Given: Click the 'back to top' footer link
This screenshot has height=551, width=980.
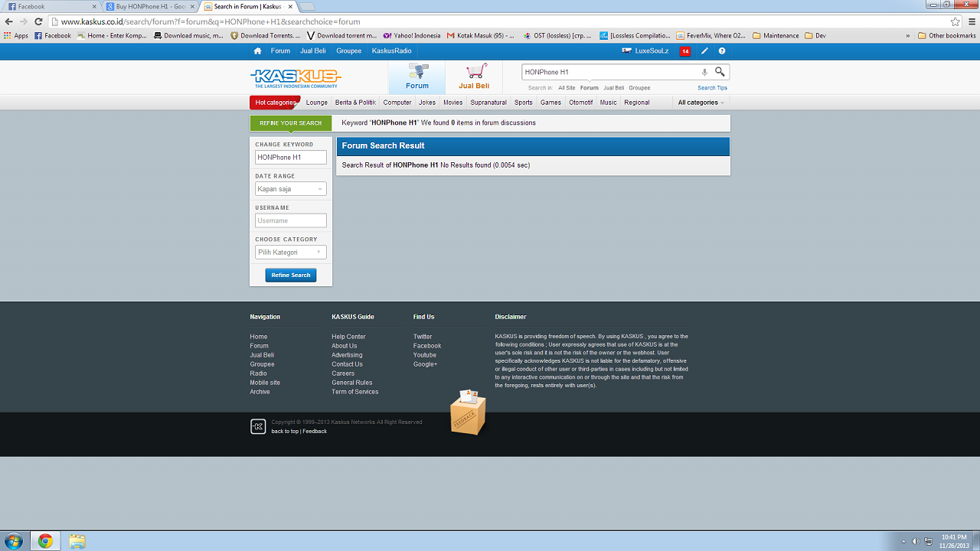Looking at the screenshot, I should (x=285, y=432).
